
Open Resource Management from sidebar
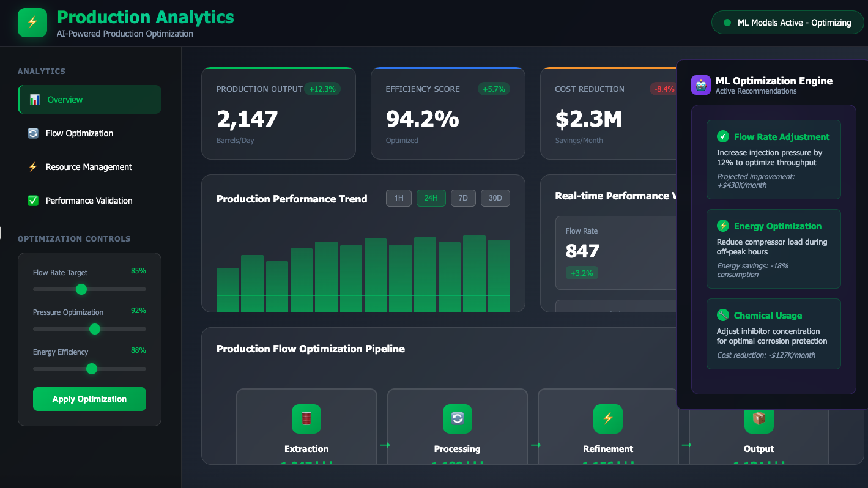89,167
